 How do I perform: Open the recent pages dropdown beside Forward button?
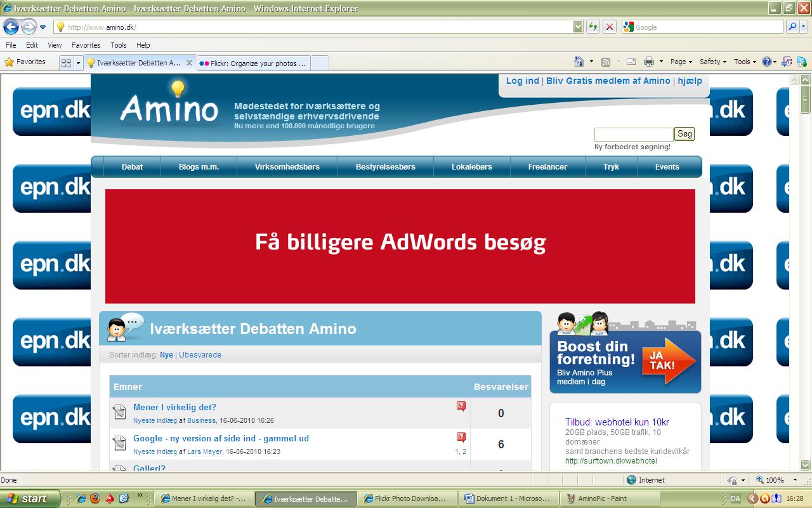pos(43,27)
